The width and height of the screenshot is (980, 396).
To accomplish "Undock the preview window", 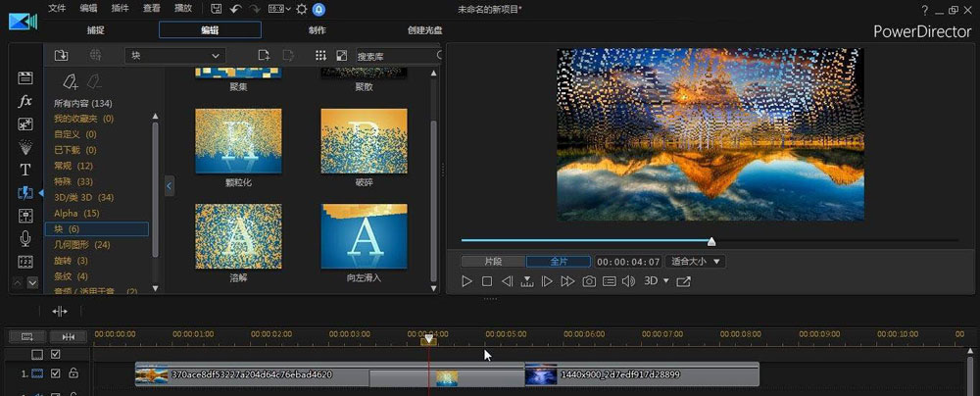I will click(684, 281).
